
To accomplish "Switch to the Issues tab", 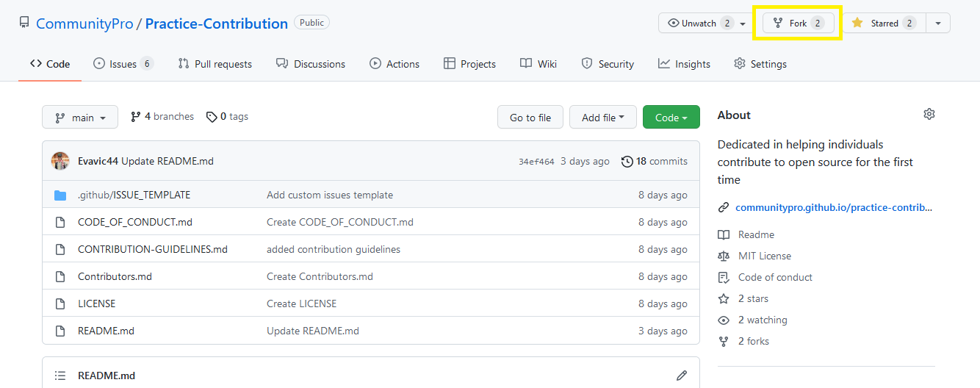I will 123,64.
